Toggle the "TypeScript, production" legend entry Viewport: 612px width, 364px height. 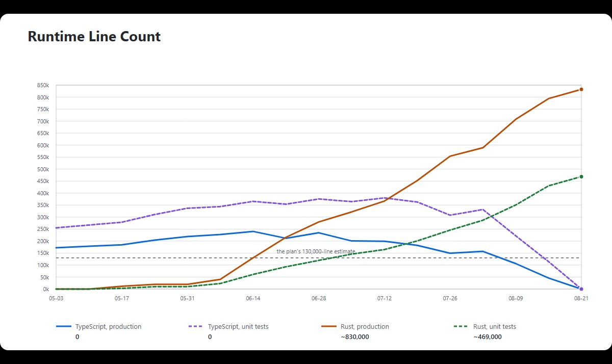(x=99, y=327)
